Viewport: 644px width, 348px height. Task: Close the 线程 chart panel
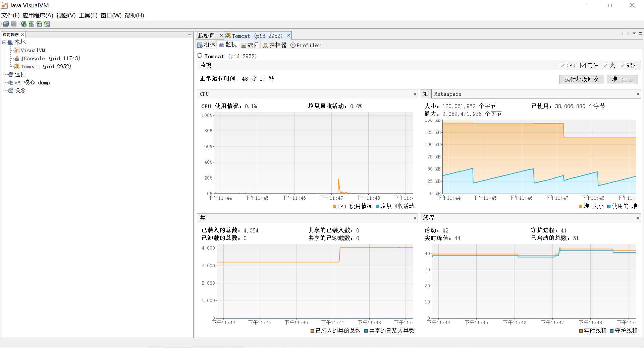(638, 218)
